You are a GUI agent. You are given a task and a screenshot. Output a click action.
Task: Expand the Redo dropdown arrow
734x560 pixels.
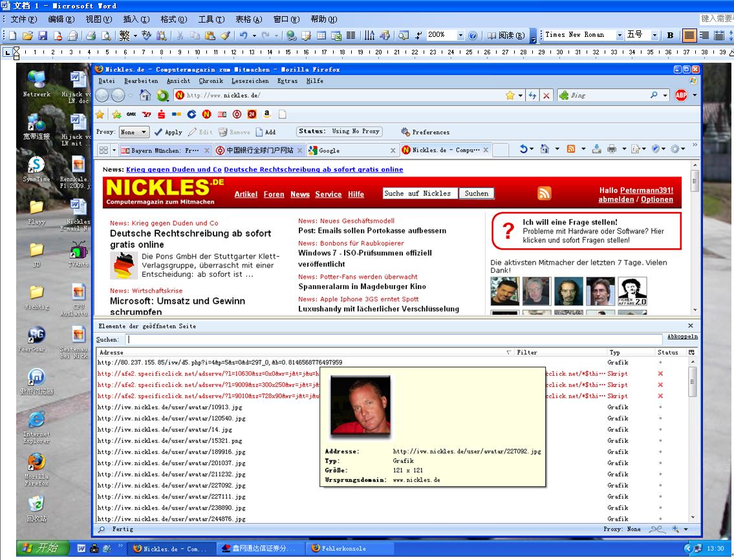[x=276, y=36]
